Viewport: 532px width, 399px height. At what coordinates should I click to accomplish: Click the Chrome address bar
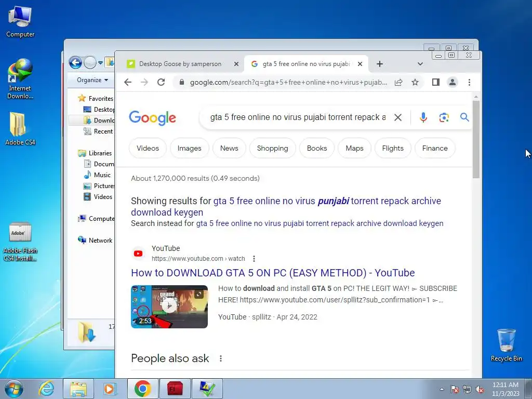pyautogui.click(x=288, y=82)
